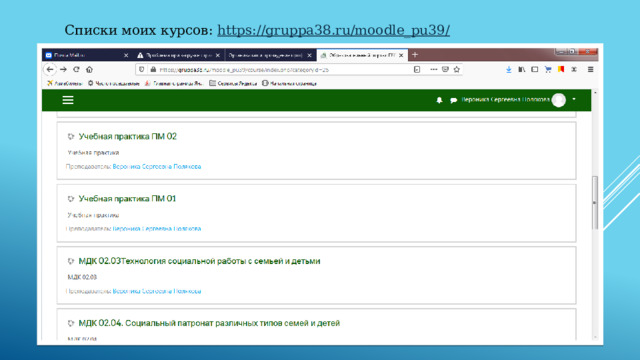The height and width of the screenshot is (360, 640).
Task: Open course МДК 02.03 Технология социальной работы
Action: point(199,261)
